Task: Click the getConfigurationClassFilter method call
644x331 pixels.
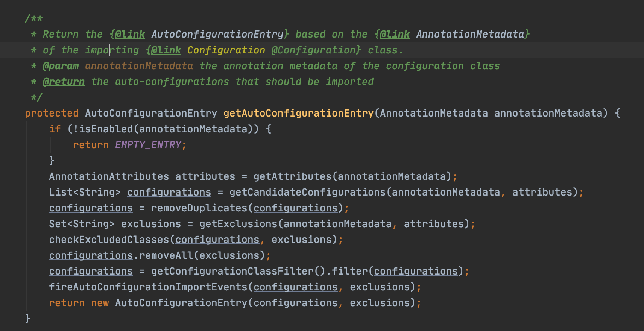Action: (x=232, y=271)
